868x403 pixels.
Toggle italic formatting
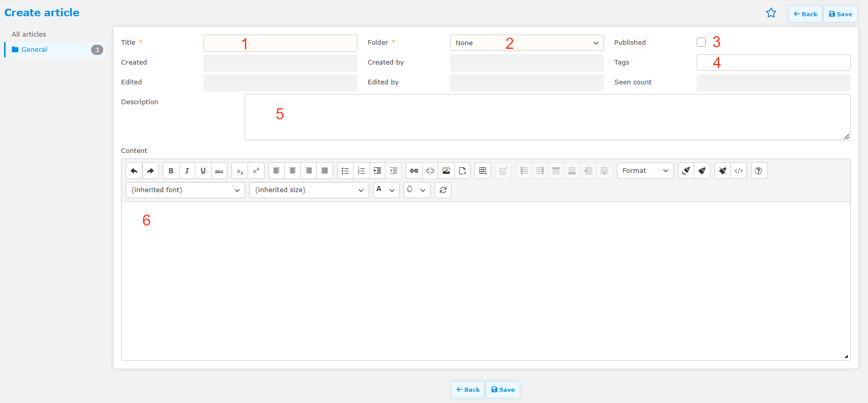[x=187, y=171]
